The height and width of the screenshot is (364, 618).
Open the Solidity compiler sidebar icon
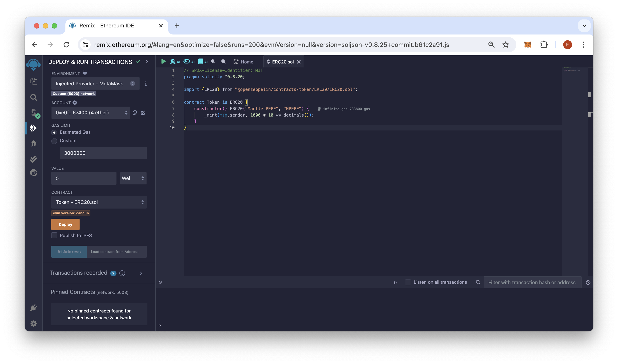[x=34, y=113]
